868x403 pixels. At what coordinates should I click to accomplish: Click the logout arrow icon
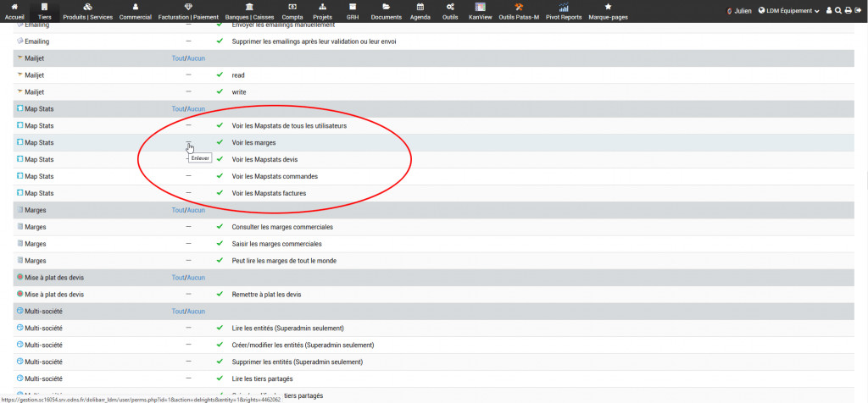coord(858,10)
